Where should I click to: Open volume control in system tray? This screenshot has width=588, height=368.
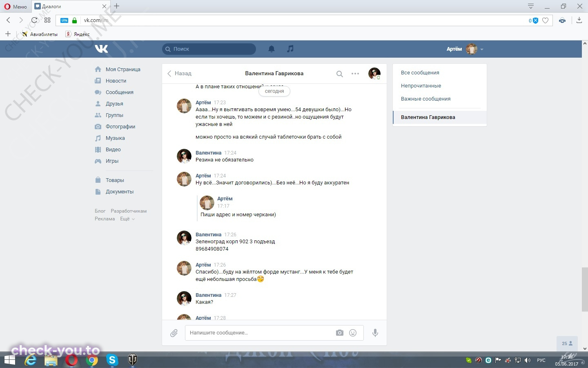coord(528,360)
